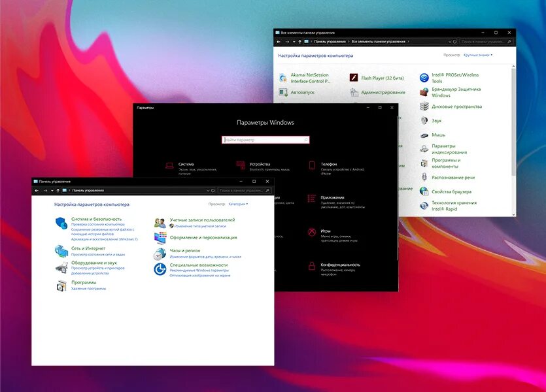Click the Оборудование и звук icon
Screen dimensions: 546x392
pos(61,267)
